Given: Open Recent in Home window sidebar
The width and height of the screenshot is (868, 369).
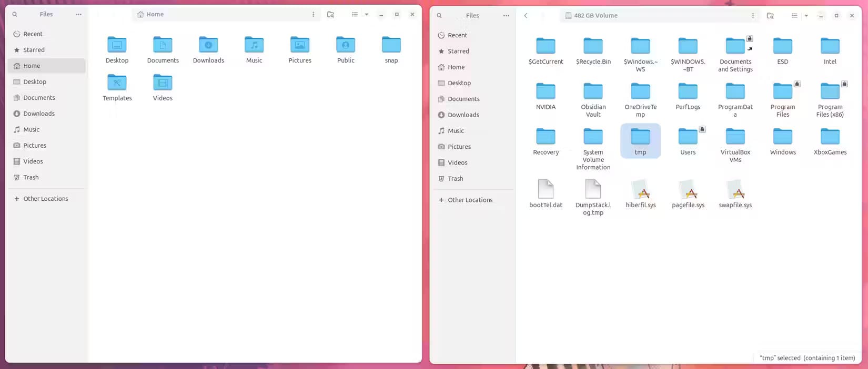Looking at the screenshot, I should coord(47,34).
